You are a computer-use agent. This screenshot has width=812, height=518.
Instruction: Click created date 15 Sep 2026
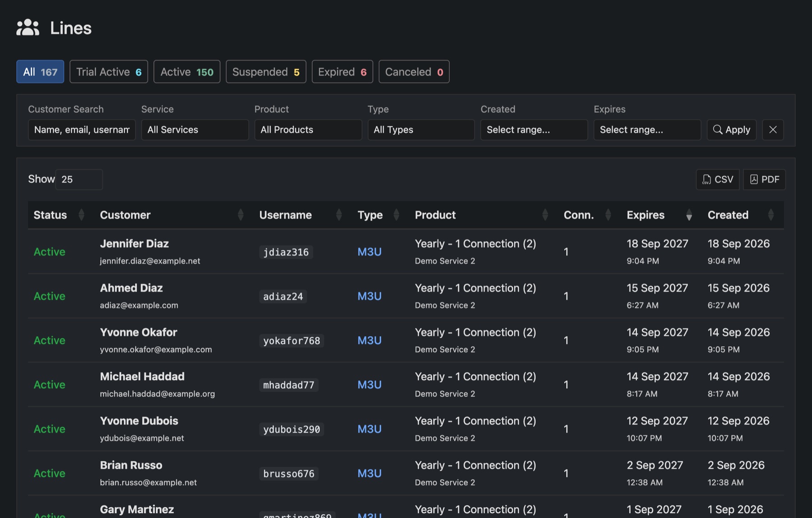738,288
